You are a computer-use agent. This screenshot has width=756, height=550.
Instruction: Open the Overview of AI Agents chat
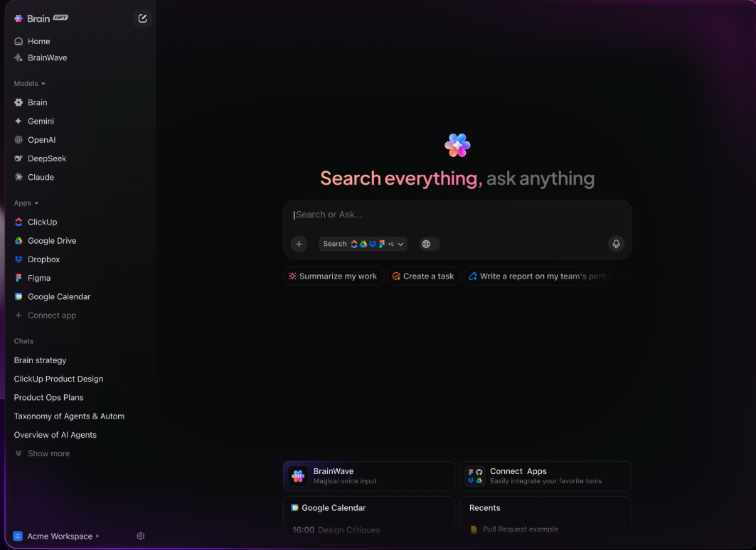tap(55, 435)
